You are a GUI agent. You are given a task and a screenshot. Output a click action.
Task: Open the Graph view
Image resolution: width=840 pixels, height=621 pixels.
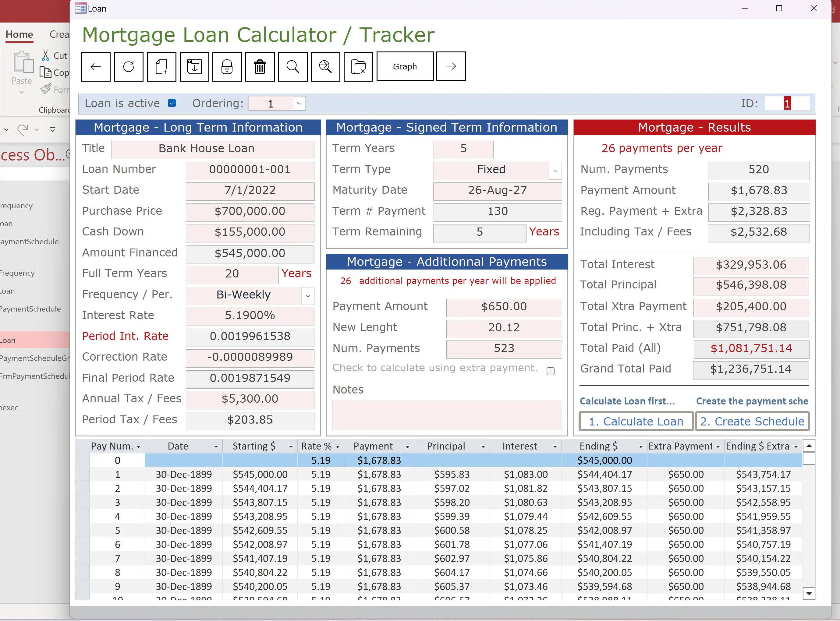coord(405,66)
